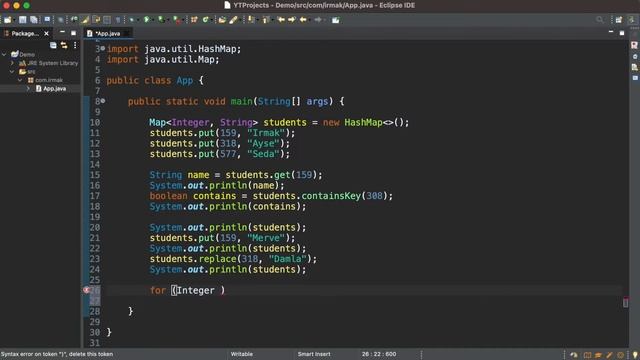Viewport: 640px width, 360px height.
Task: Click the New file wizard toolbar icon
Action: (7, 20)
